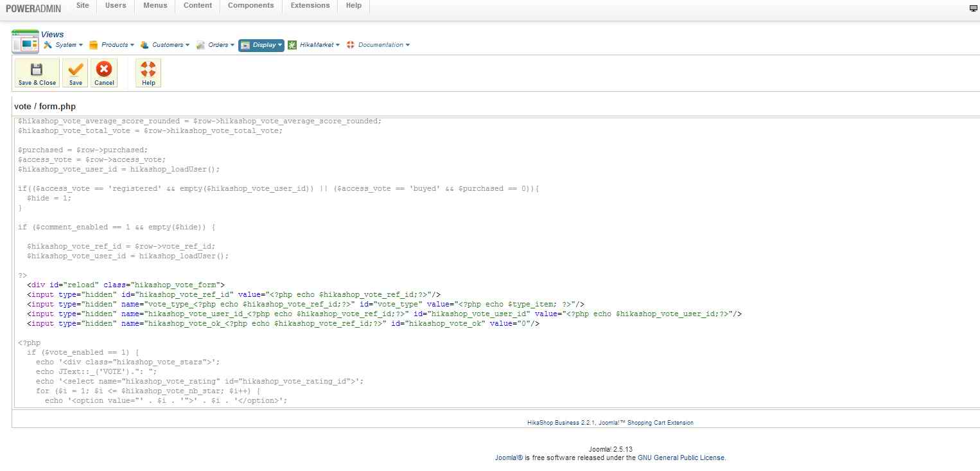Click the HikaMarket logo icon
980x471 pixels.
click(x=292, y=45)
